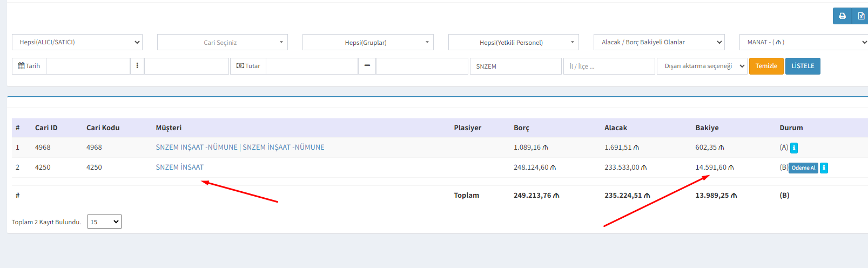The width and height of the screenshot is (868, 268).
Task: Expand the Hepsi(Yetkili Personel) dropdown
Action: (x=513, y=42)
